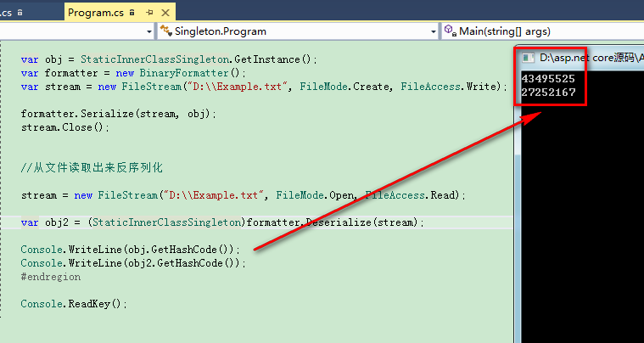Open the project navigation dropdown arrow at left
The image size is (644, 343).
(x=149, y=31)
